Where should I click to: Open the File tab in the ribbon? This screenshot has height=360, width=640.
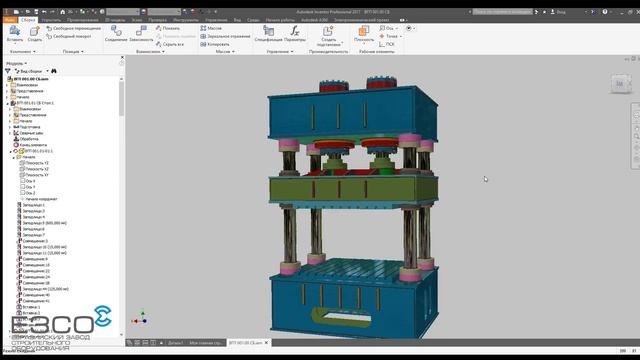(x=10, y=20)
